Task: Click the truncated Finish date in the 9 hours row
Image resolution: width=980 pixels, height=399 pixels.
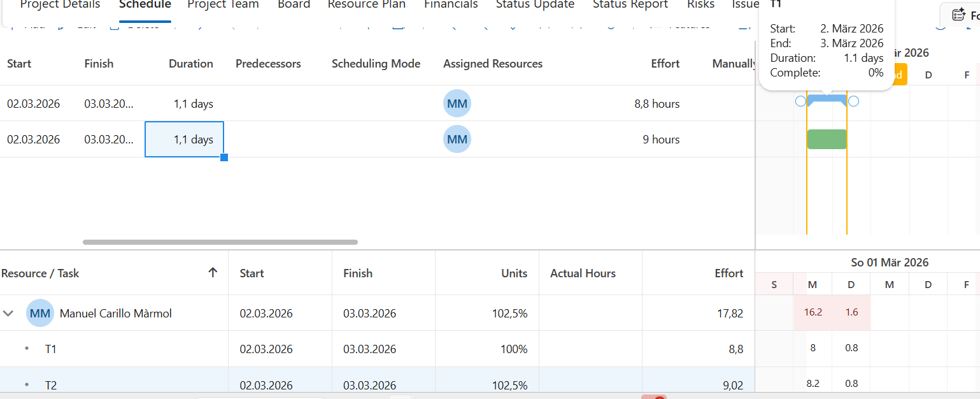Action: click(x=109, y=139)
